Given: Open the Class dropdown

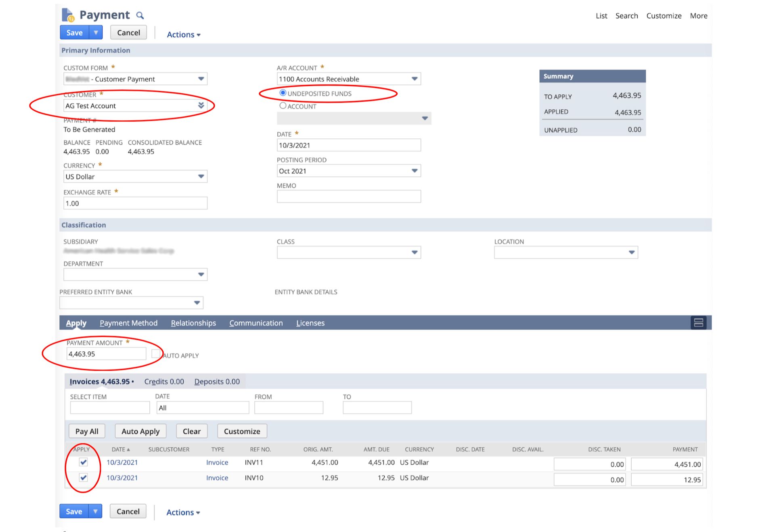Looking at the screenshot, I should click(415, 252).
